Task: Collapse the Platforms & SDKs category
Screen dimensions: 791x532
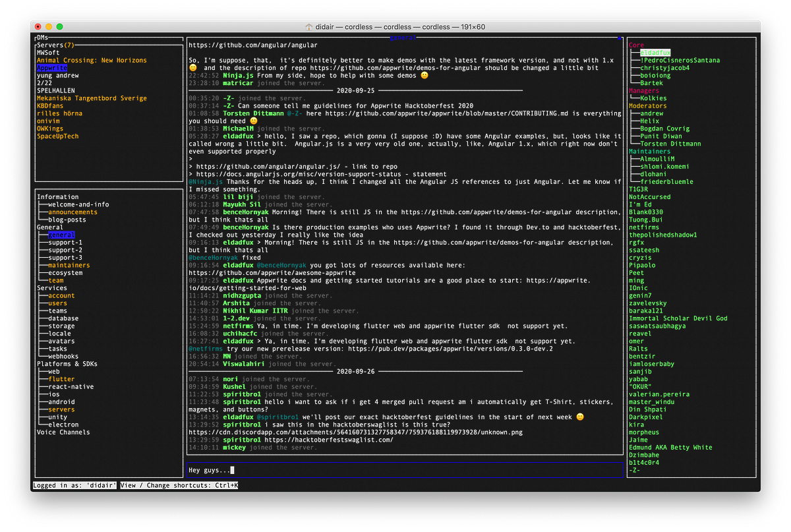Action: pyautogui.click(x=67, y=364)
